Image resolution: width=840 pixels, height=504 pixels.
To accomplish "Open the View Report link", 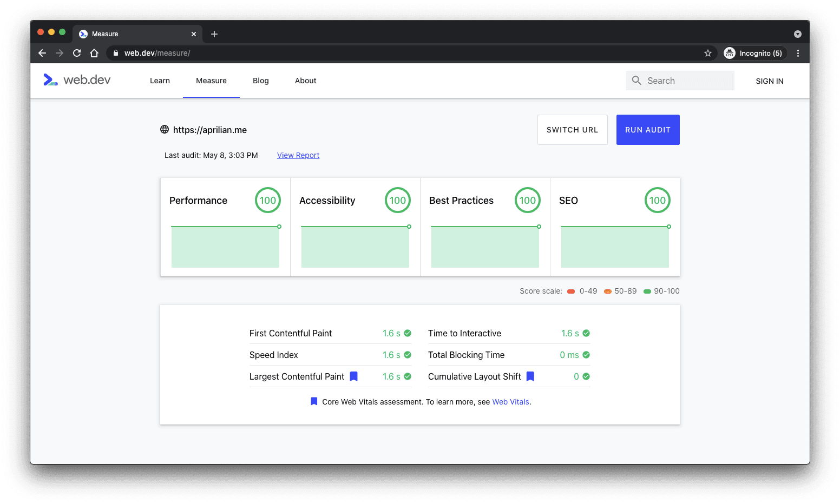I will pos(298,155).
